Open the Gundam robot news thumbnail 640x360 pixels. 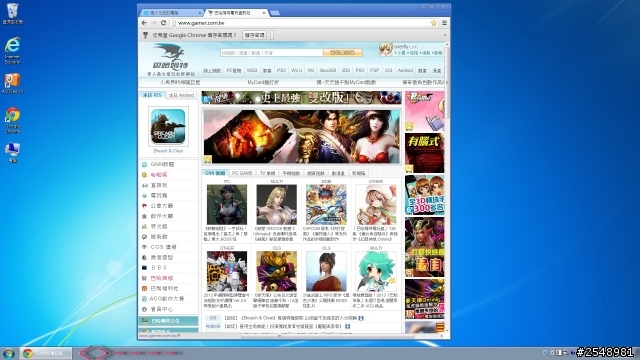click(x=227, y=271)
